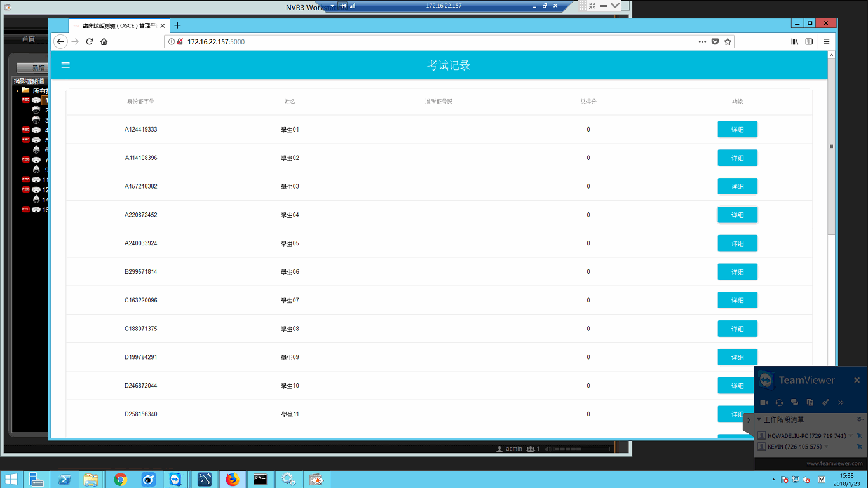This screenshot has height=488, width=868.
Task: Toggle remote control pointer for HQWADELIU-PC
Action: (859, 436)
